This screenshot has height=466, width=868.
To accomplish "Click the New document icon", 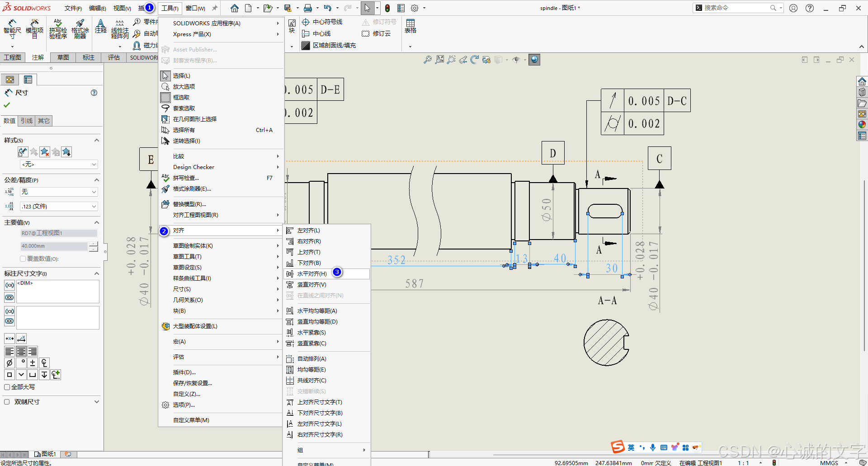I will coord(248,8).
